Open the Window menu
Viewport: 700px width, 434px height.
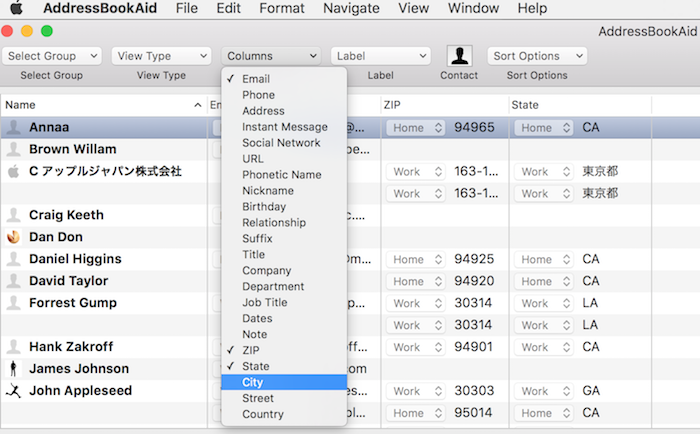click(x=473, y=8)
